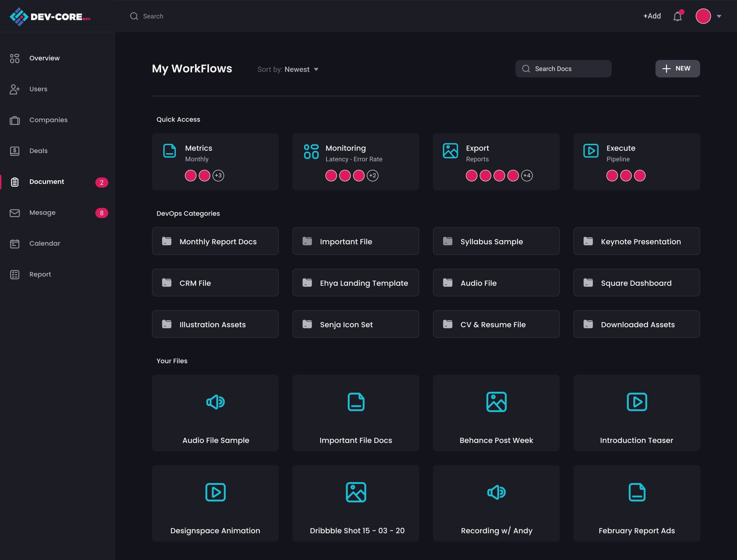This screenshot has width=737, height=560.
Task: Open the Mesage sidebar menu item
Action: (x=42, y=213)
